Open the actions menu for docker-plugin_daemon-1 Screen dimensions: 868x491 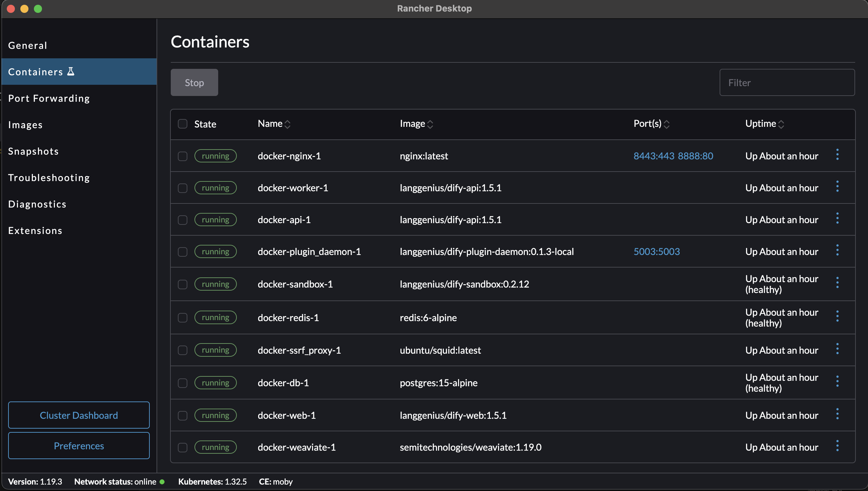point(837,251)
